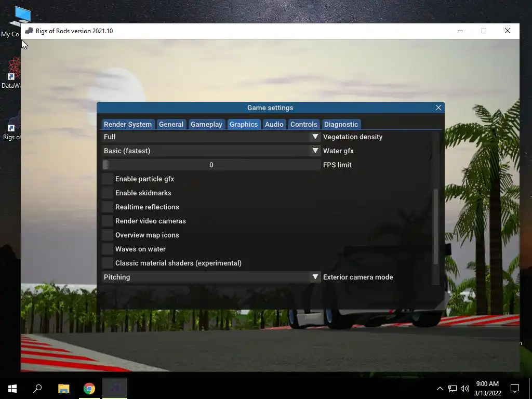Open taskbar Search
Image resolution: width=532 pixels, height=399 pixels.
click(37, 389)
